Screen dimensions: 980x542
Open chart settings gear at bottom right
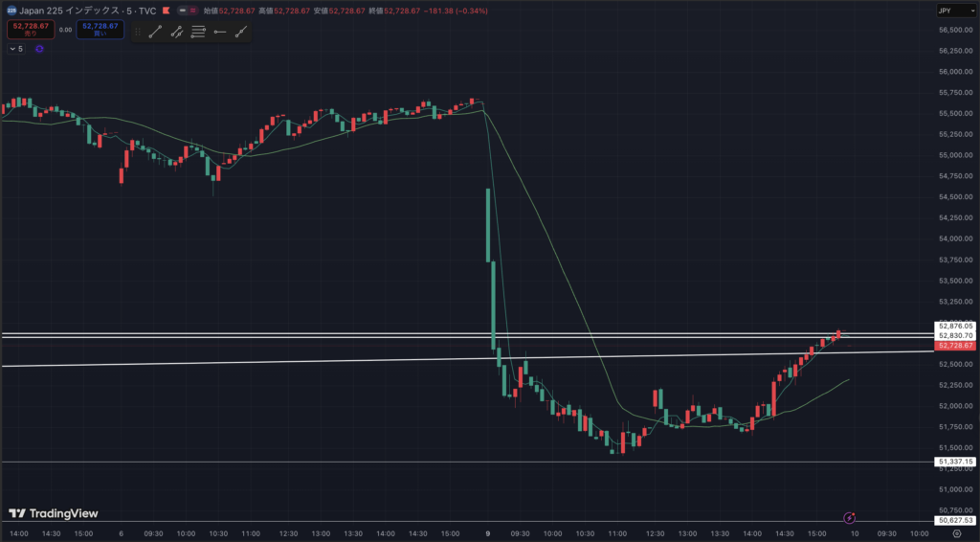[x=956, y=533]
